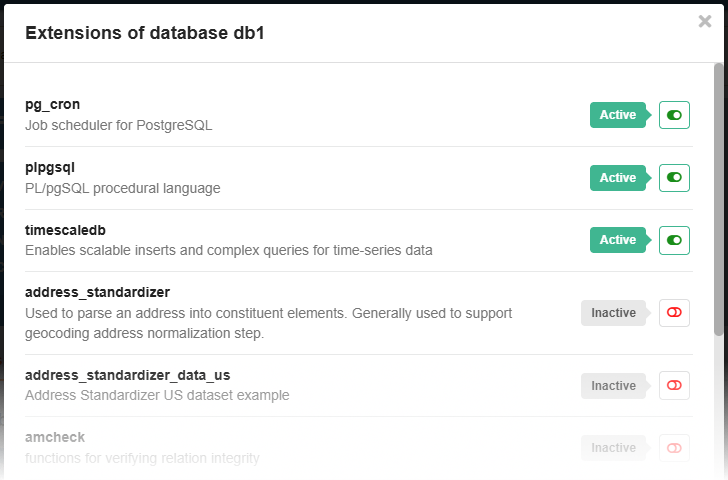Screen dimensions: 728x480
Task: Select the pg_cron extension name
Action: point(52,104)
